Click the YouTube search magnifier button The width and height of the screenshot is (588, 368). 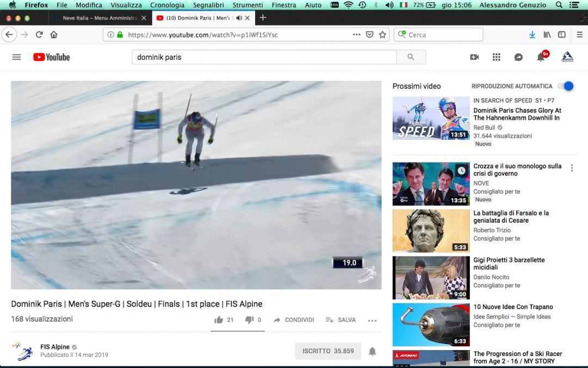pyautogui.click(x=411, y=57)
